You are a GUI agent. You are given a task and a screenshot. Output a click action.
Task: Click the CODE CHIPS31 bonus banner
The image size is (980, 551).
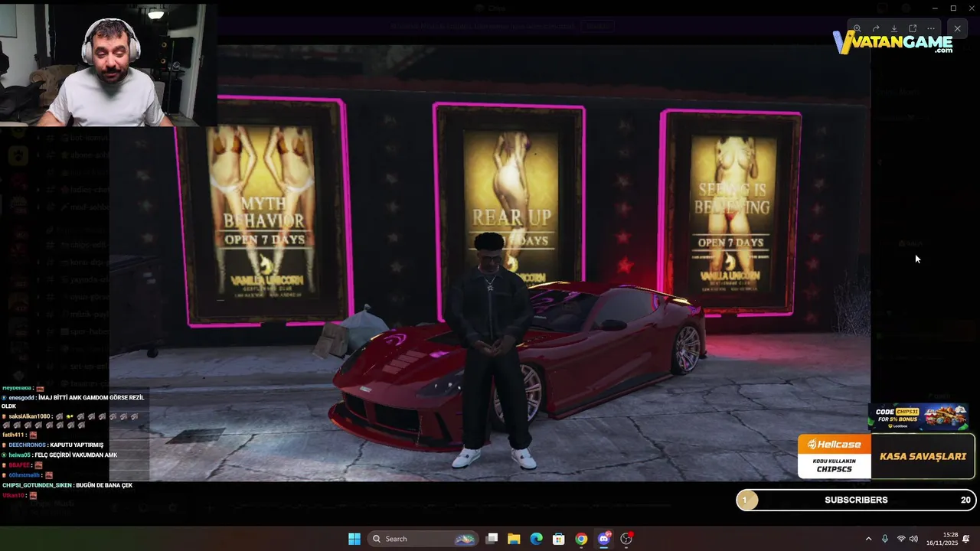point(918,417)
